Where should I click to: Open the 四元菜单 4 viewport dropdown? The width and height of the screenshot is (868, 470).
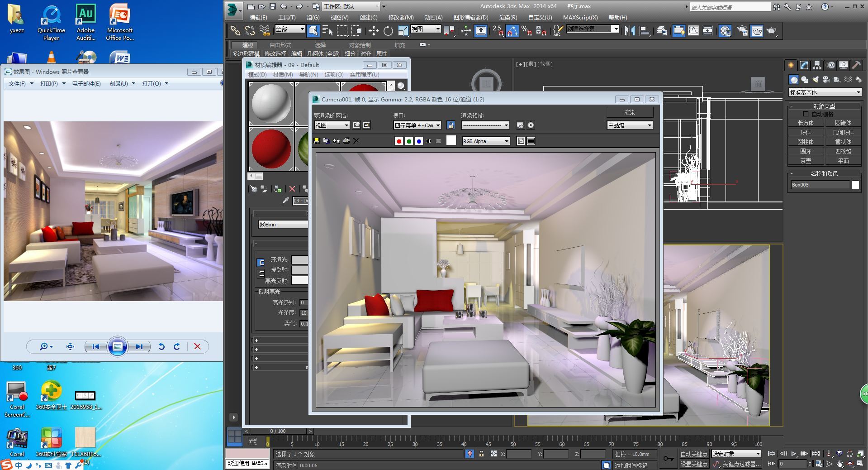click(x=417, y=125)
